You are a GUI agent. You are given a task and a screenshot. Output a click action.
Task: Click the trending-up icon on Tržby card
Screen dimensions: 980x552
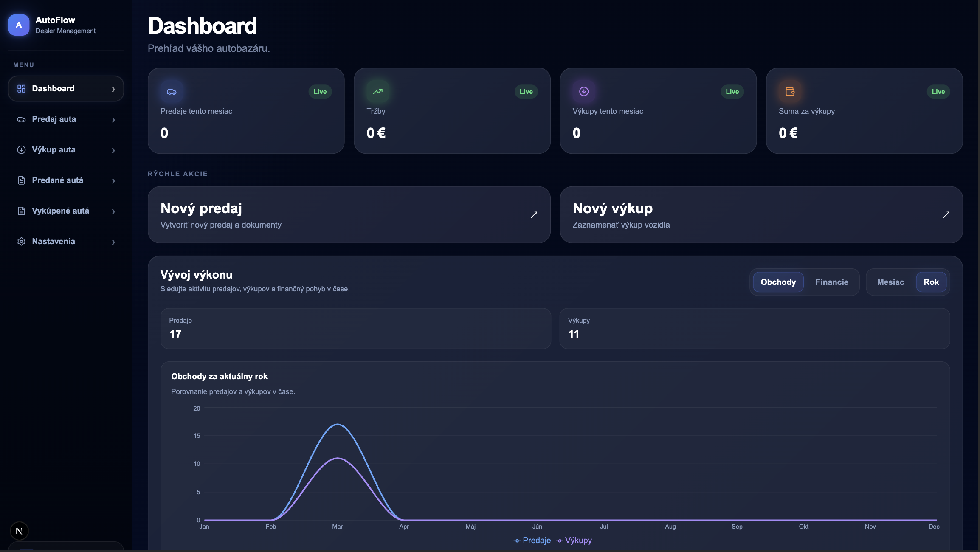(x=377, y=92)
